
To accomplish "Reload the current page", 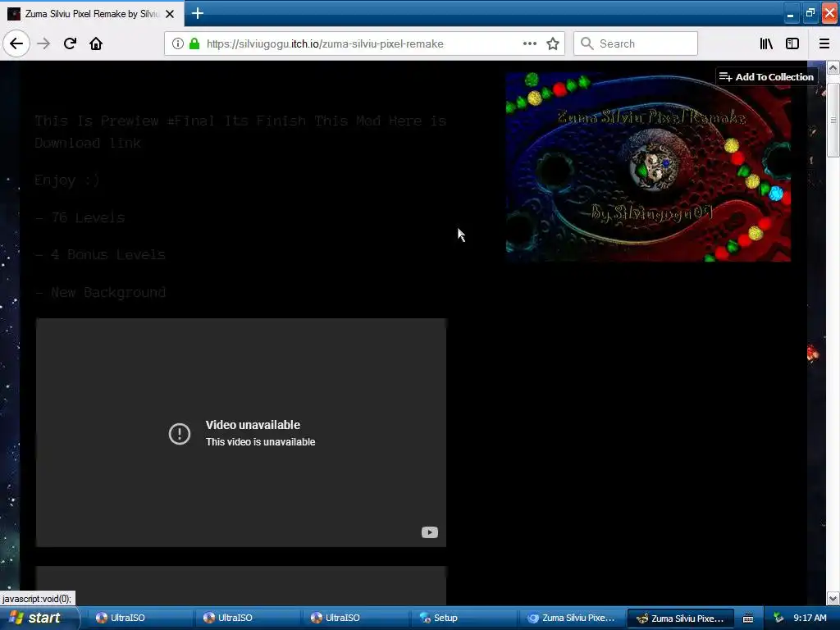I will click(70, 43).
